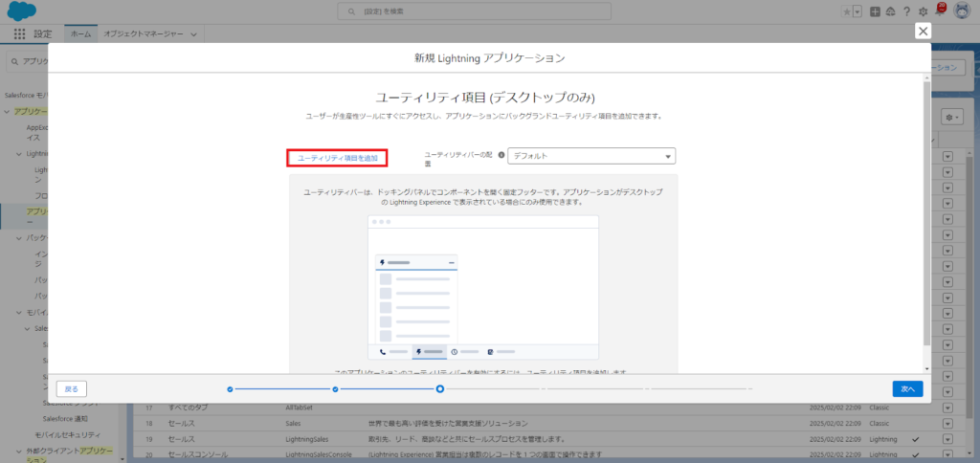Open the user profile avatar menu
Screen dimensions: 980x463
click(961, 11)
